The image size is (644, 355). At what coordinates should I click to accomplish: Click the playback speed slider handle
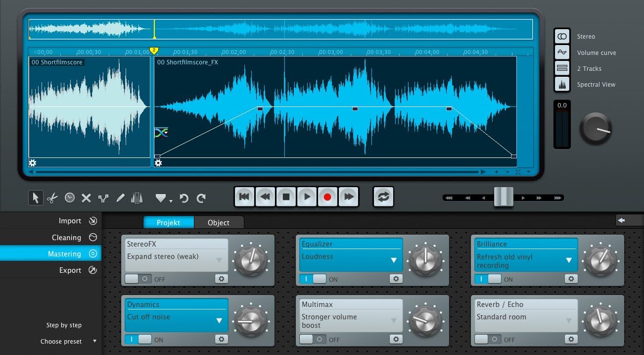503,197
